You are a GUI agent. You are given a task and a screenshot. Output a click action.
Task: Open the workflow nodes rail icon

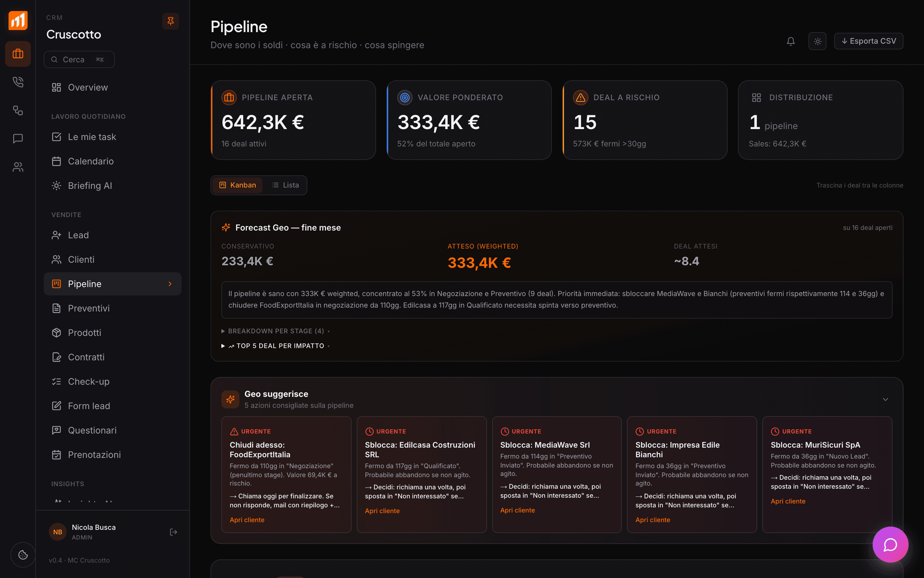pyautogui.click(x=18, y=110)
